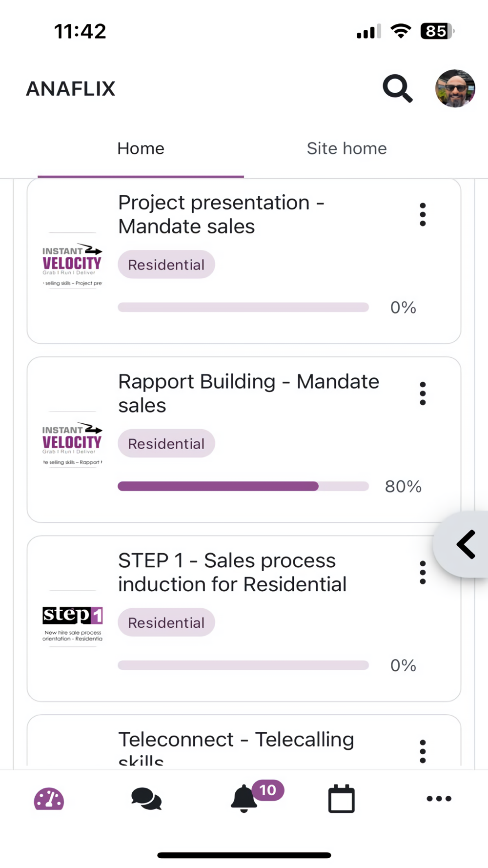Open STEP 1 - Sales process induction course

point(232,573)
